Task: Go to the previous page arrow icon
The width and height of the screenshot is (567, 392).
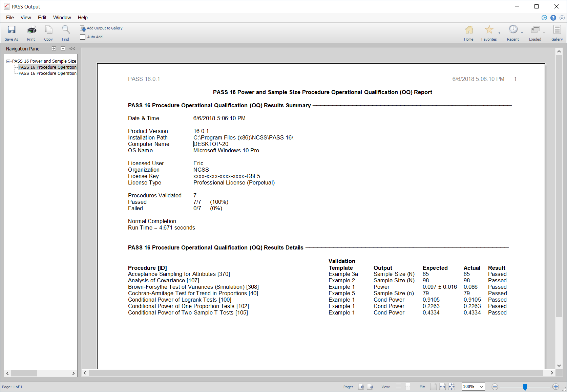Action: (362, 387)
